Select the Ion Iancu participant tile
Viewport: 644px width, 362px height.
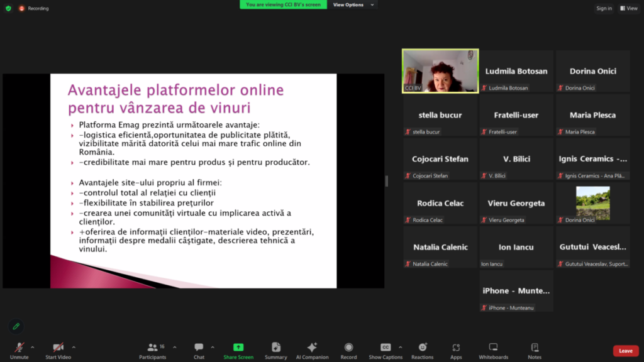516,247
